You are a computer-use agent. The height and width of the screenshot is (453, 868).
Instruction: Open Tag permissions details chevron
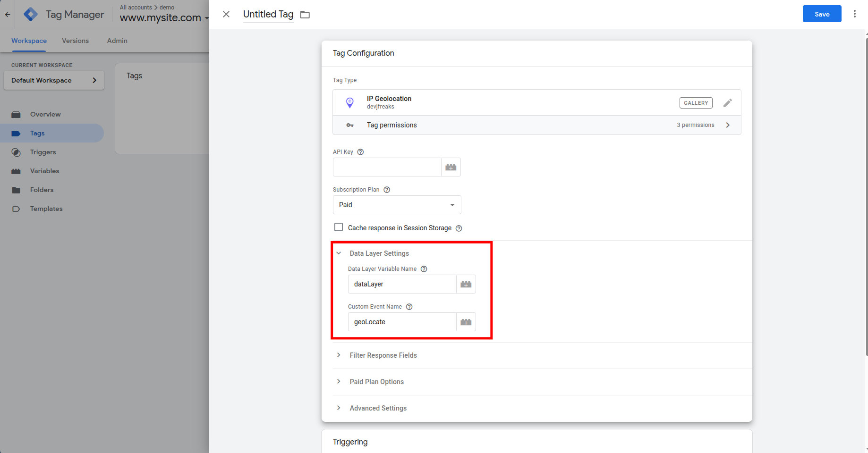(728, 125)
